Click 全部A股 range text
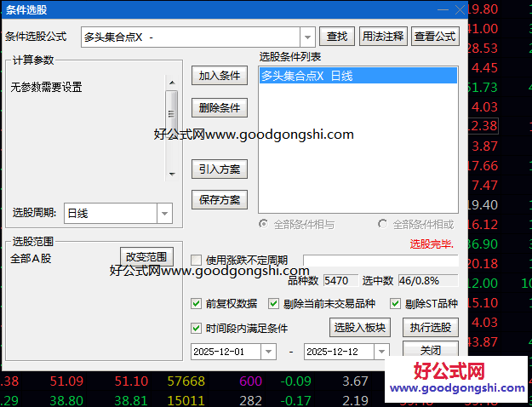Screen dimensions: 532x407 point(31,259)
